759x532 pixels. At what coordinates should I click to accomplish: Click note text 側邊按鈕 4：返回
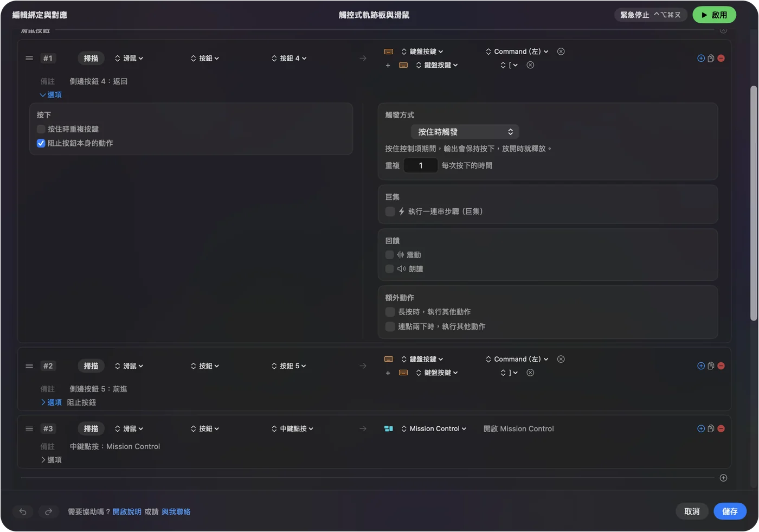coord(99,81)
